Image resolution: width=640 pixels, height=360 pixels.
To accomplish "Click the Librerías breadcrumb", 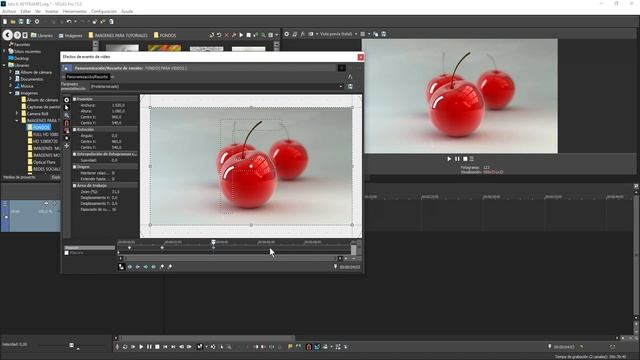I will [42, 36].
